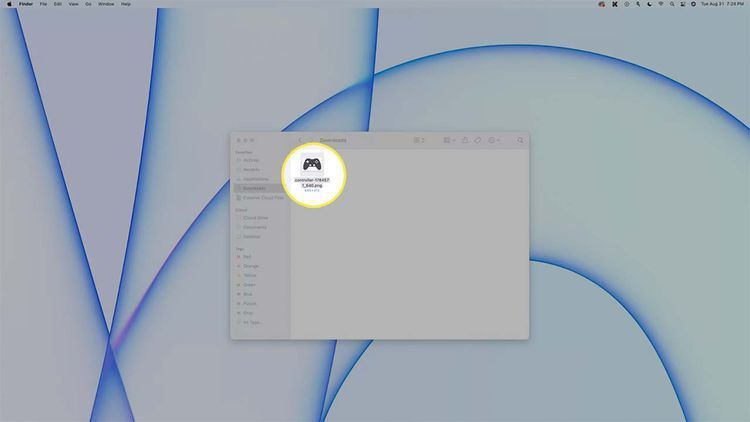Open the File menu in menu bar

(x=43, y=4)
